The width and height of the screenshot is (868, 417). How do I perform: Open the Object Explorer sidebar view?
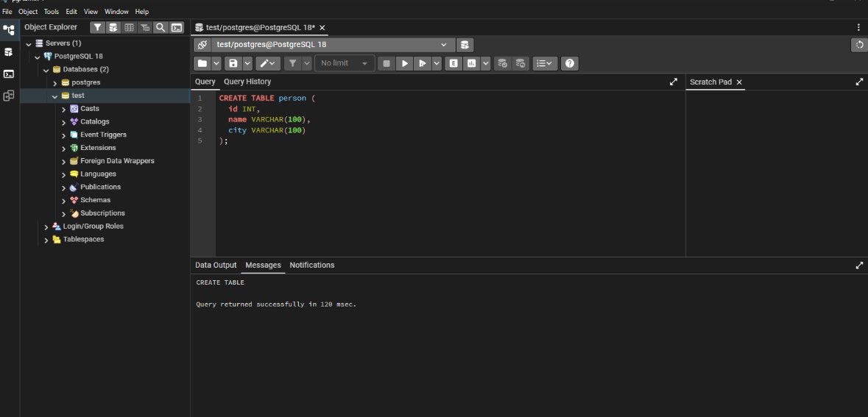point(9,29)
